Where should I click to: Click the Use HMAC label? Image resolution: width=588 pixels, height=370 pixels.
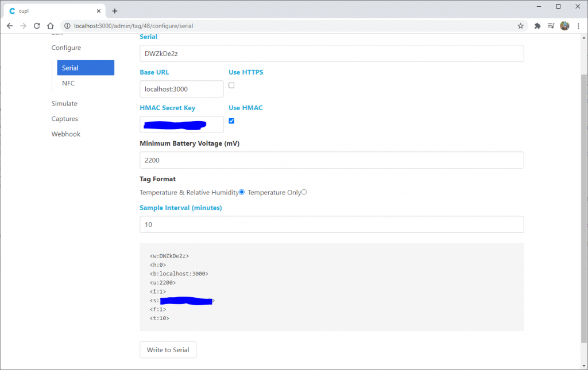[x=246, y=108]
